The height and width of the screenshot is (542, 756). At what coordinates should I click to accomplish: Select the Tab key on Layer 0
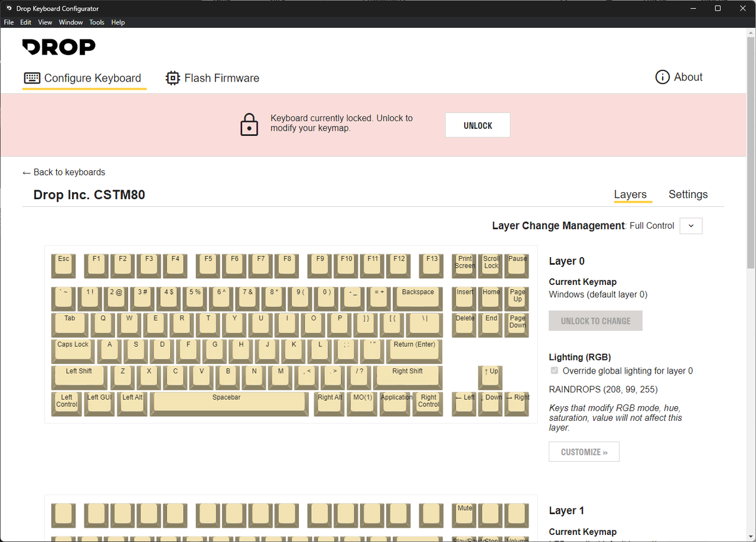[70, 324]
